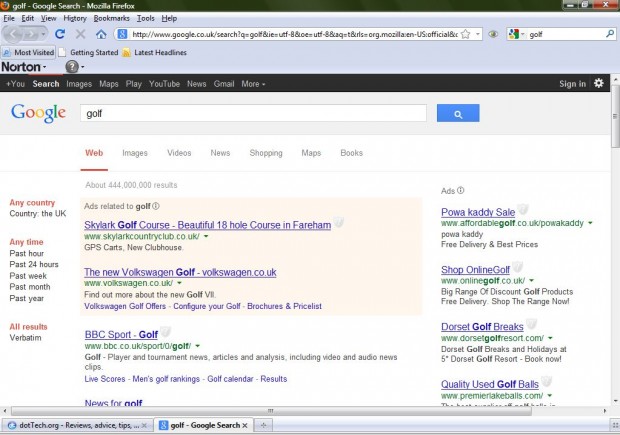Open 'Configure your Golf' sitelink

[207, 306]
